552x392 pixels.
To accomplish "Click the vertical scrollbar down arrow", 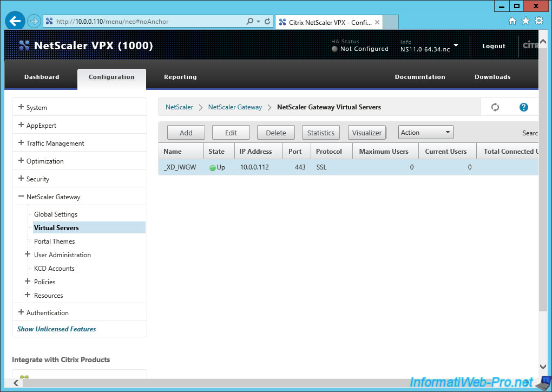I will (543, 367).
